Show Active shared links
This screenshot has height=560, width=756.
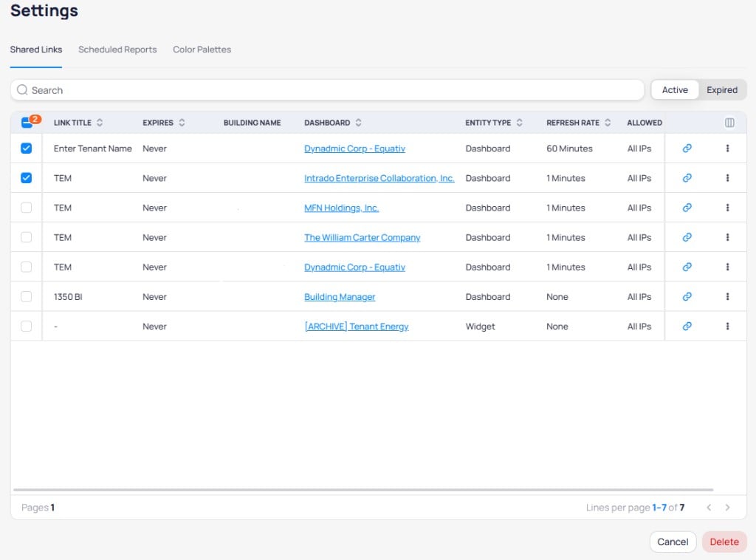675,89
